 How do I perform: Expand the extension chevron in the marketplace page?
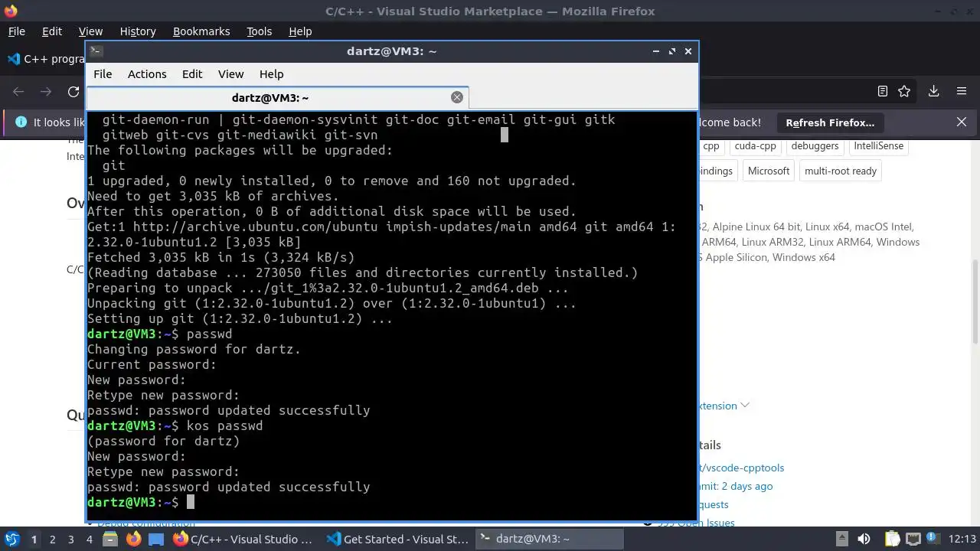pyautogui.click(x=745, y=405)
